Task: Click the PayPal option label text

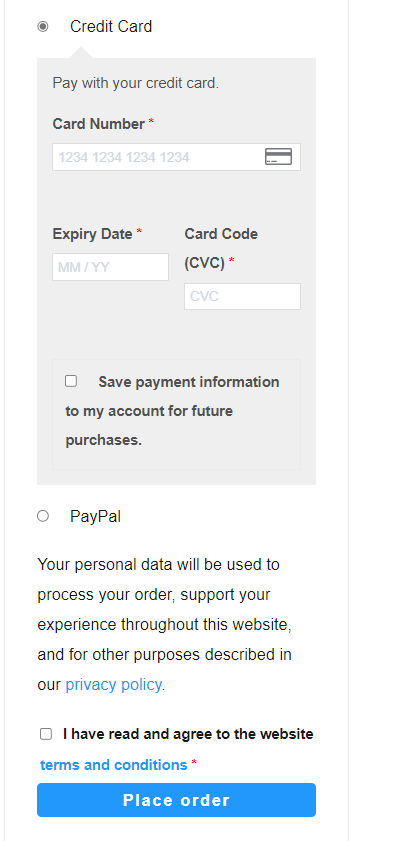Action: click(x=95, y=517)
